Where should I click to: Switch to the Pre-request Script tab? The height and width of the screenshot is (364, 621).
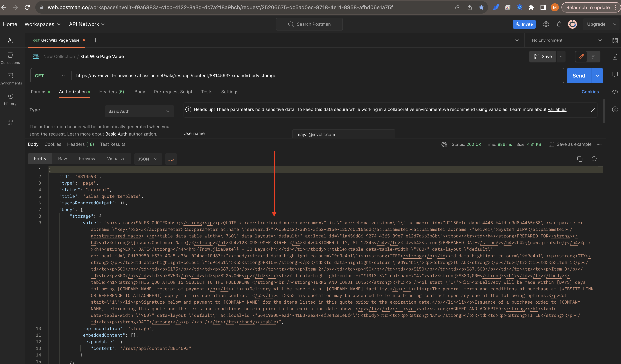(173, 92)
